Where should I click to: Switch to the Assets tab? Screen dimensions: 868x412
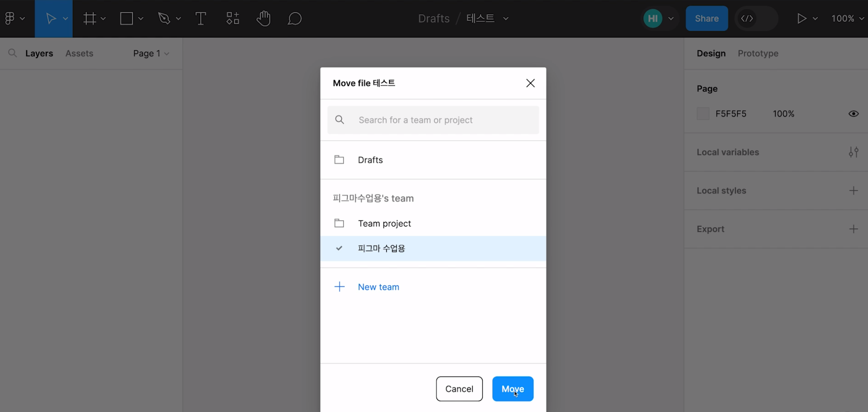79,53
